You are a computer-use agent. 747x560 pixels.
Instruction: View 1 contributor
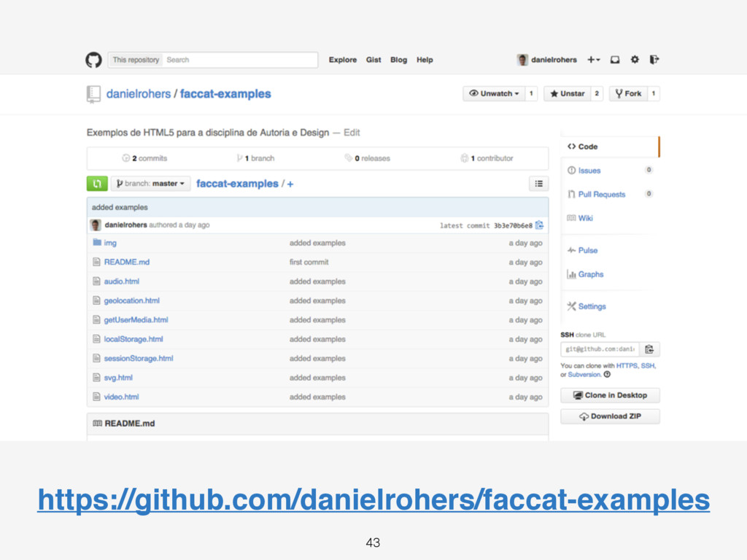(487, 158)
